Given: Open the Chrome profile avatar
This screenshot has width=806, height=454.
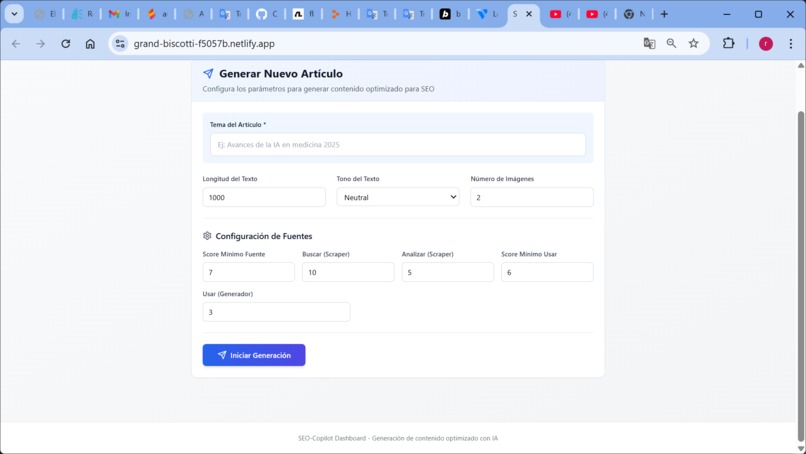Looking at the screenshot, I should 766,44.
